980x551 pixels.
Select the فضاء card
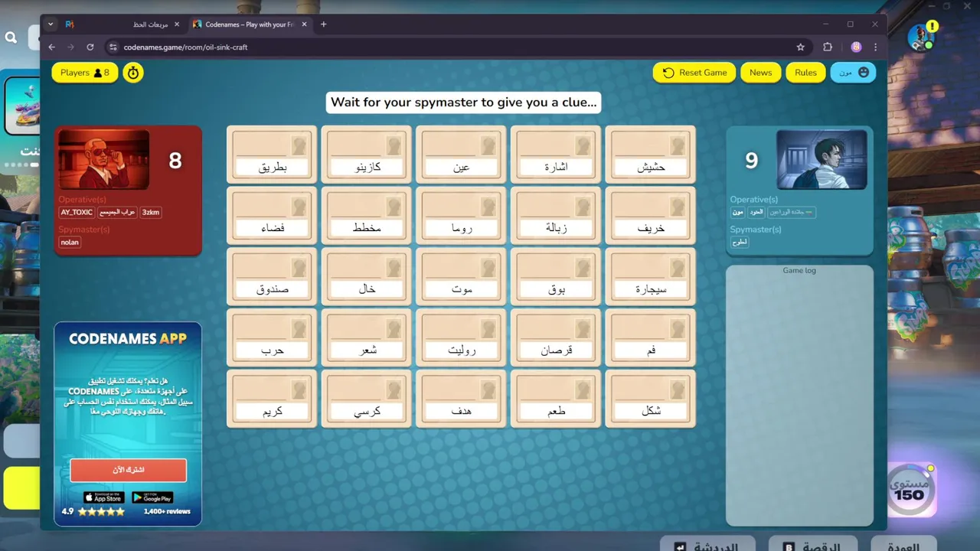point(272,215)
